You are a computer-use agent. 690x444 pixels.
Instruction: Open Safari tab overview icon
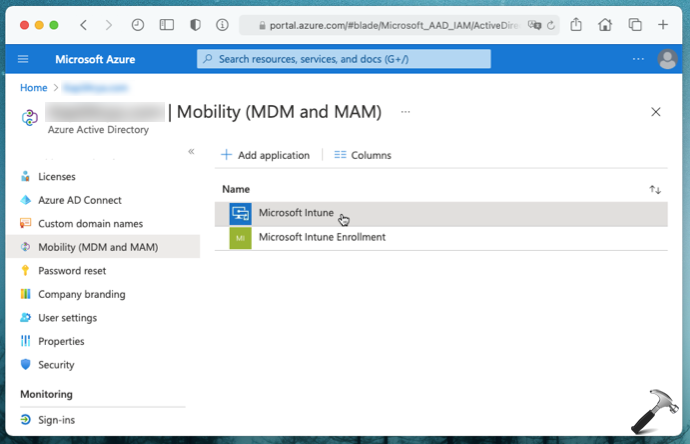point(635,24)
